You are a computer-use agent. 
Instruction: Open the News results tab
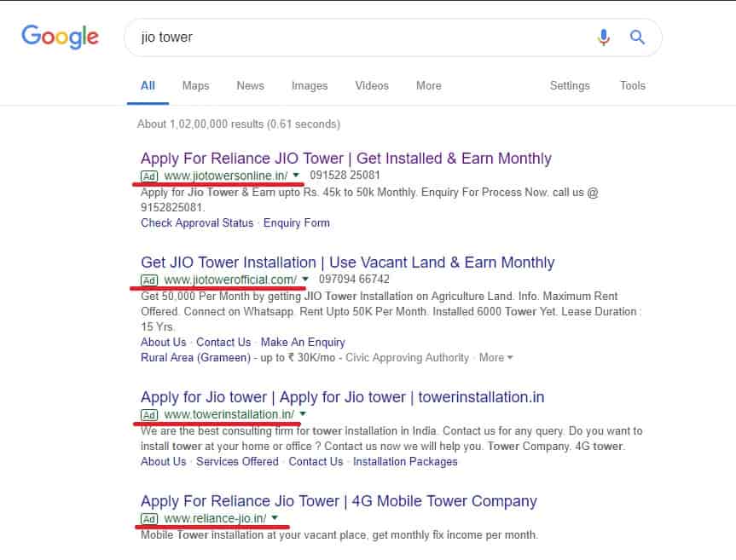pos(250,85)
